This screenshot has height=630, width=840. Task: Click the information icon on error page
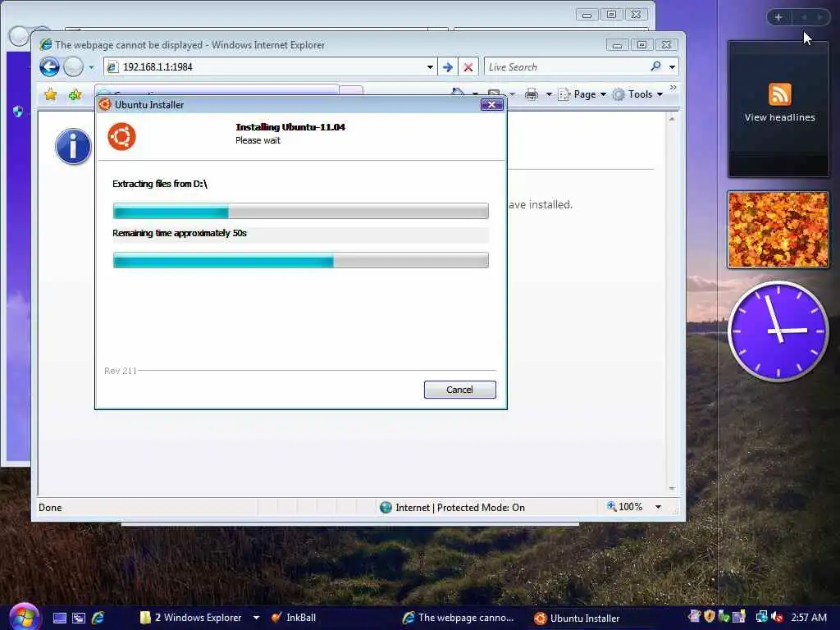coord(73,146)
